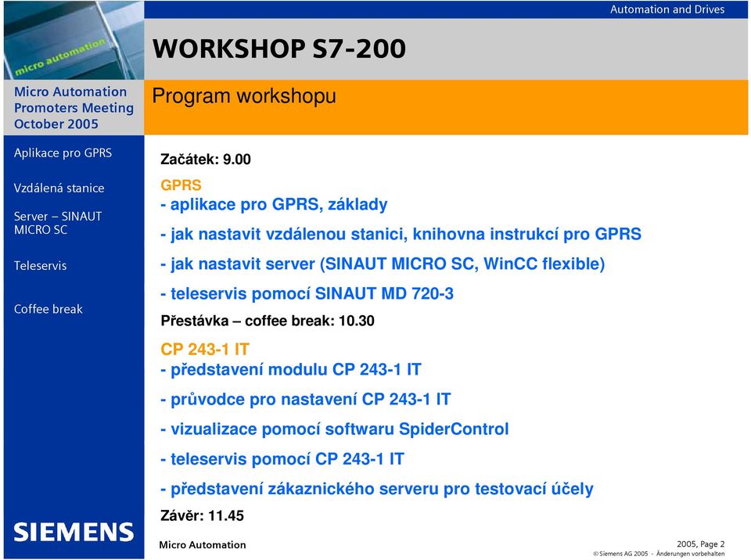The width and height of the screenshot is (751, 560).
Task: Click the 'Micro Automation' footer text
Action: 202,544
